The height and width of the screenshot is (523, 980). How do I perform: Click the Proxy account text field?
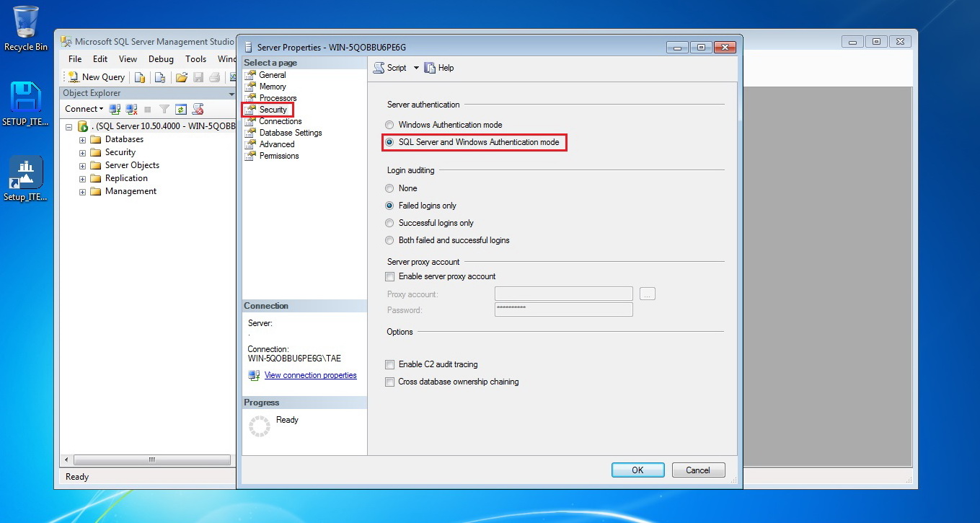point(563,294)
